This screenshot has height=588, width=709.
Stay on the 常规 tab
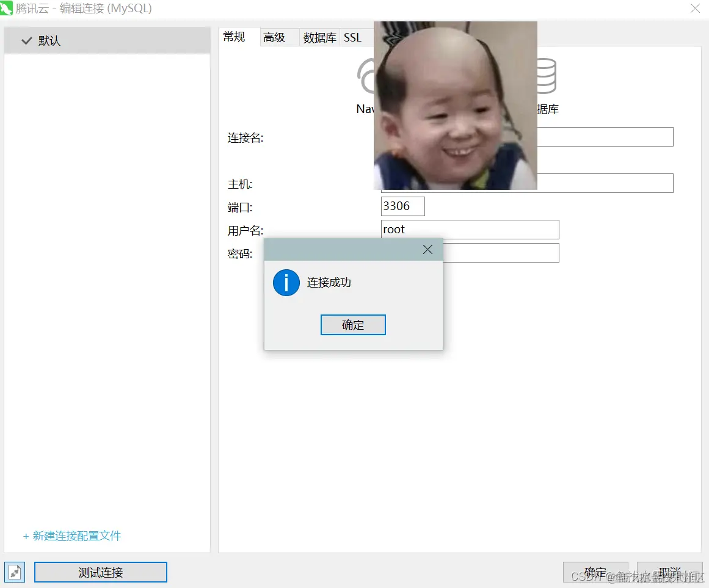click(237, 37)
